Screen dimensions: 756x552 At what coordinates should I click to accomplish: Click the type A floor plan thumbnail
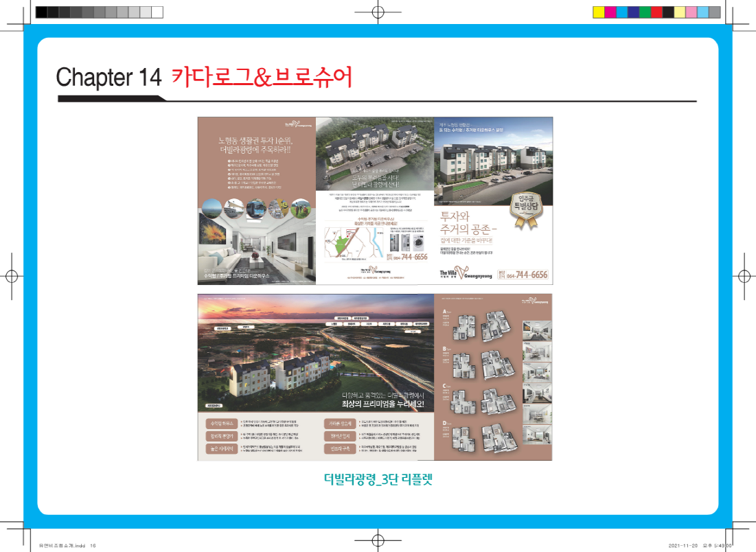(x=481, y=324)
